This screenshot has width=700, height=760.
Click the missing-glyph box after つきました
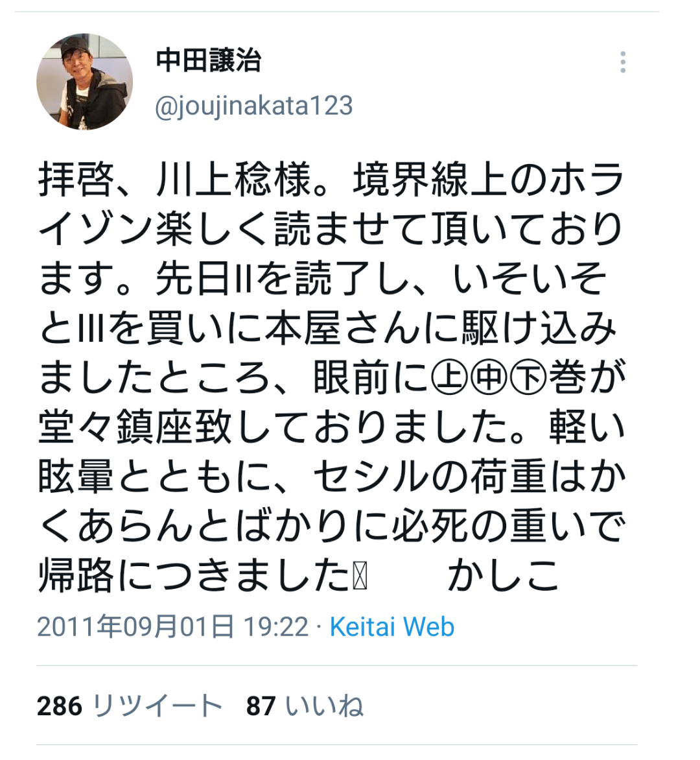(360, 577)
